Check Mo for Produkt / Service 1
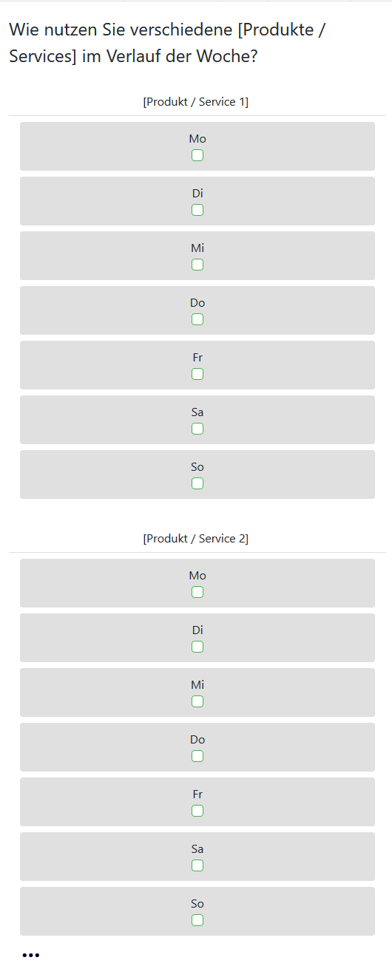Screen dimensions: 392x980 coord(197,155)
